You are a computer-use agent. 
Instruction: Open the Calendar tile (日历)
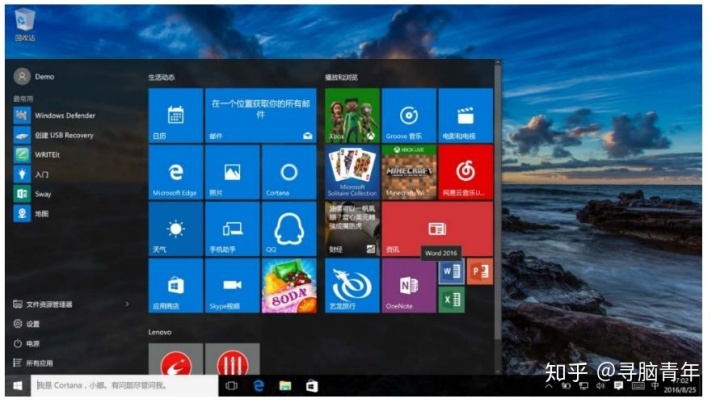[175, 116]
